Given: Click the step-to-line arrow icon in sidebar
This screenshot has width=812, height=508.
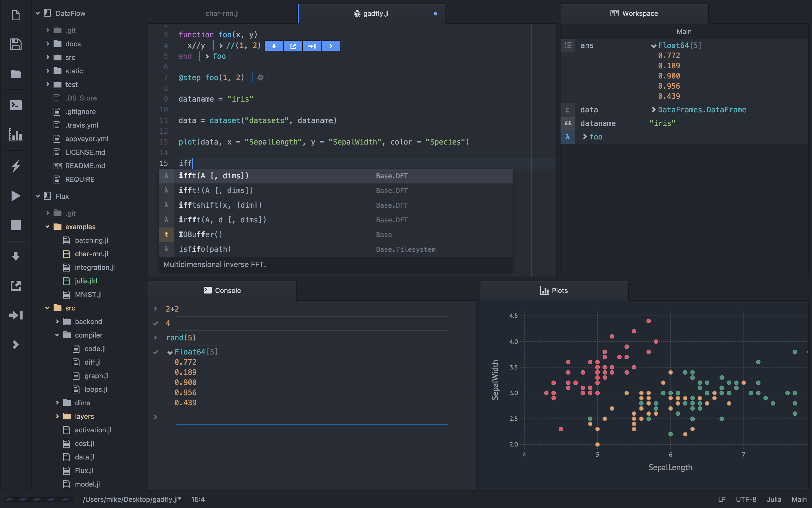Looking at the screenshot, I should 16,315.
